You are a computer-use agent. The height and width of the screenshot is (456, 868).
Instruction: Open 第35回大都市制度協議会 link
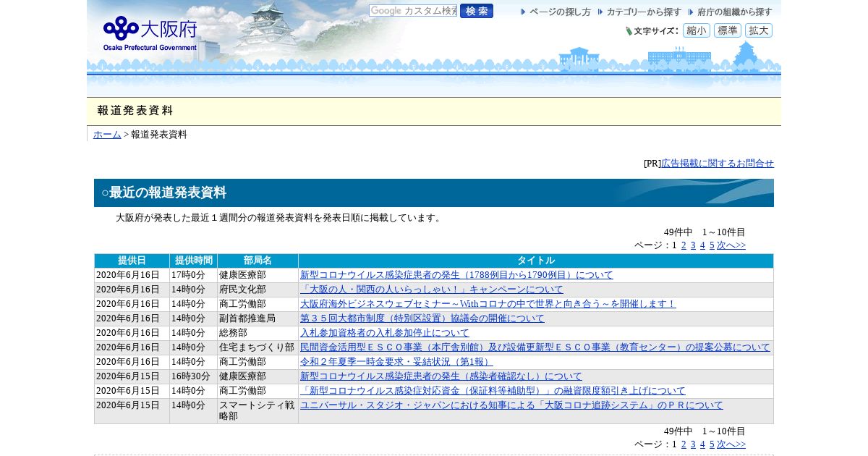(422, 318)
